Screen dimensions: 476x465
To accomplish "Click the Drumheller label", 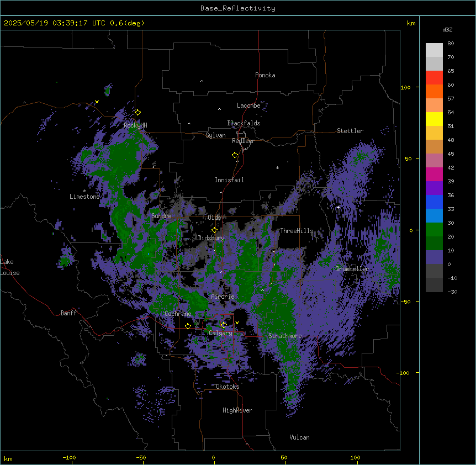I will (x=352, y=269).
